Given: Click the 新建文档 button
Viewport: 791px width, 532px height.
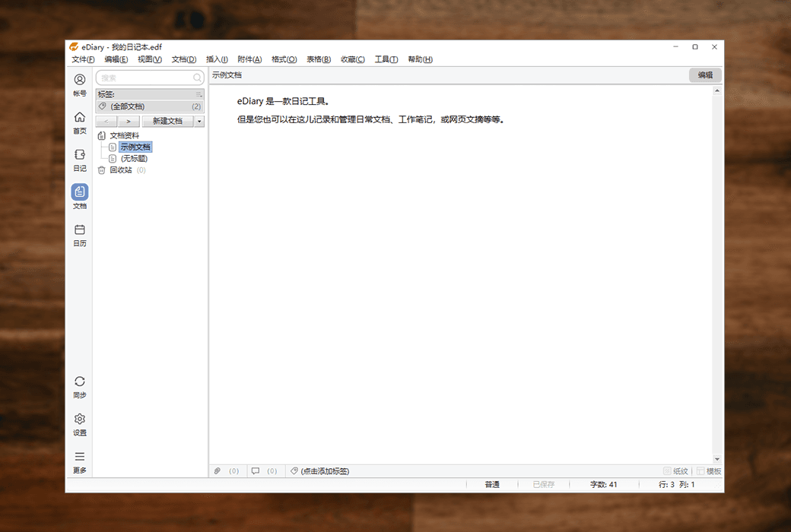Looking at the screenshot, I should (167, 121).
